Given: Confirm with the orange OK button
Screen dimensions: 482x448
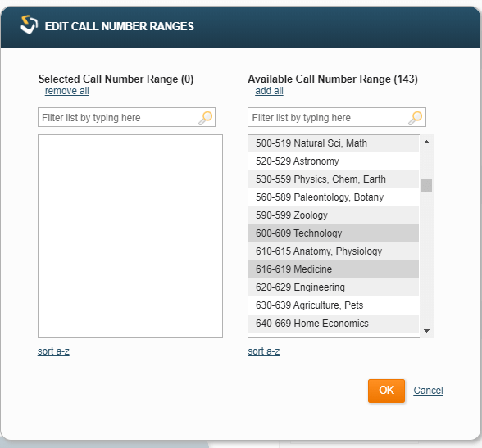Looking at the screenshot, I should (386, 391).
